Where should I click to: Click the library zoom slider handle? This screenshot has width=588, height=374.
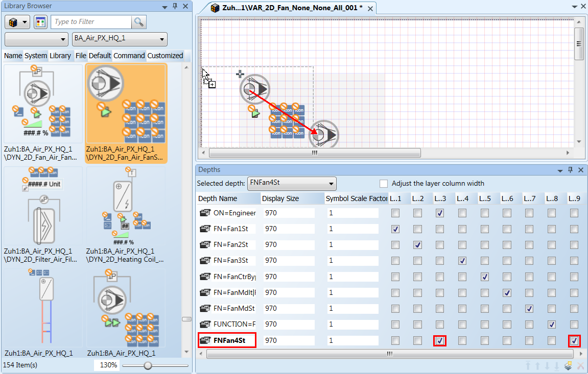click(x=148, y=365)
